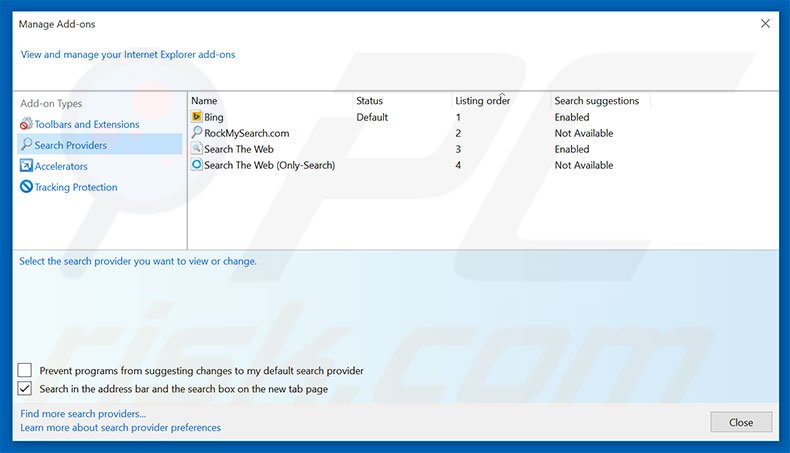Click the Close button
This screenshot has width=790, height=453.
click(x=741, y=422)
